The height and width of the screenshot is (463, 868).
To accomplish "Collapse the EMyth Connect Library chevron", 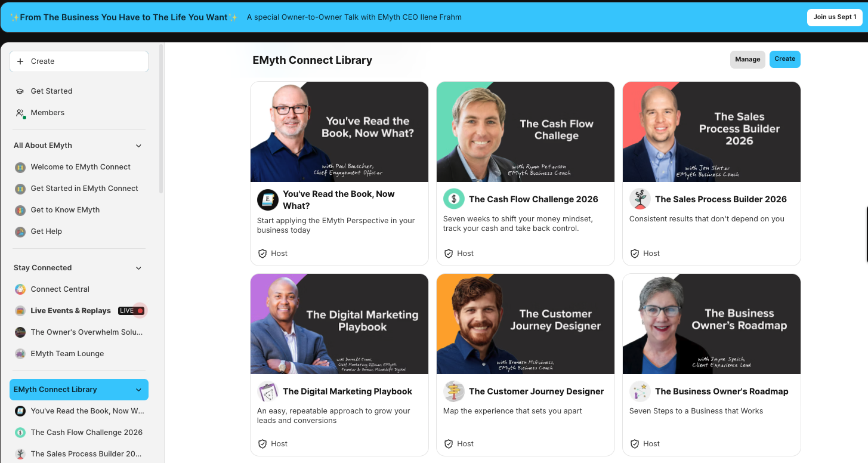I will 138,390.
